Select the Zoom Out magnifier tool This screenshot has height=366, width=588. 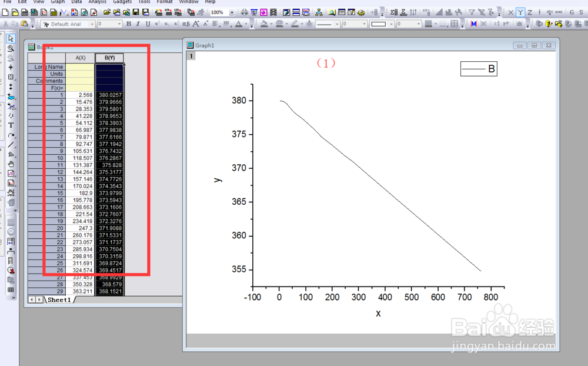pos(11,58)
